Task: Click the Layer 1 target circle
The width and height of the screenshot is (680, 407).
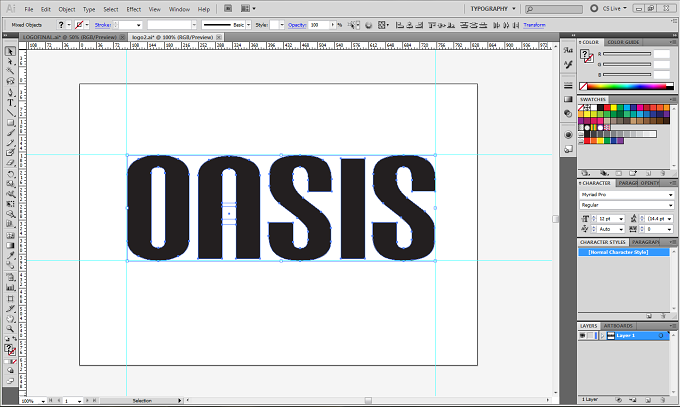Action: coord(661,336)
